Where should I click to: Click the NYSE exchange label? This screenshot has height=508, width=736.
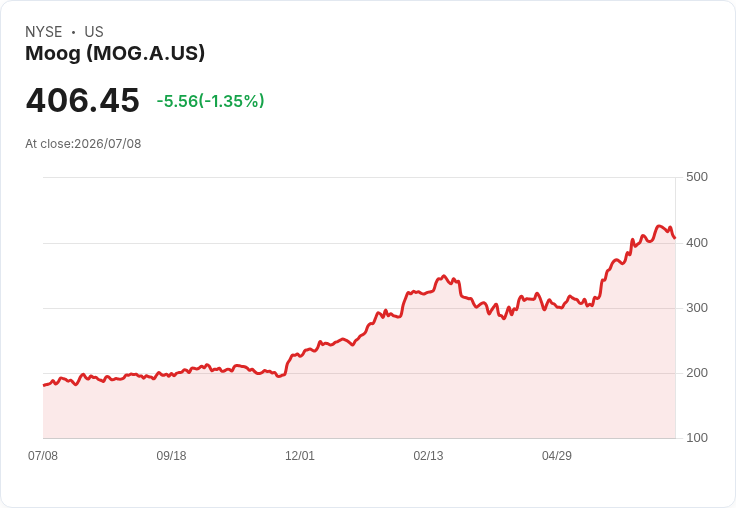point(44,32)
